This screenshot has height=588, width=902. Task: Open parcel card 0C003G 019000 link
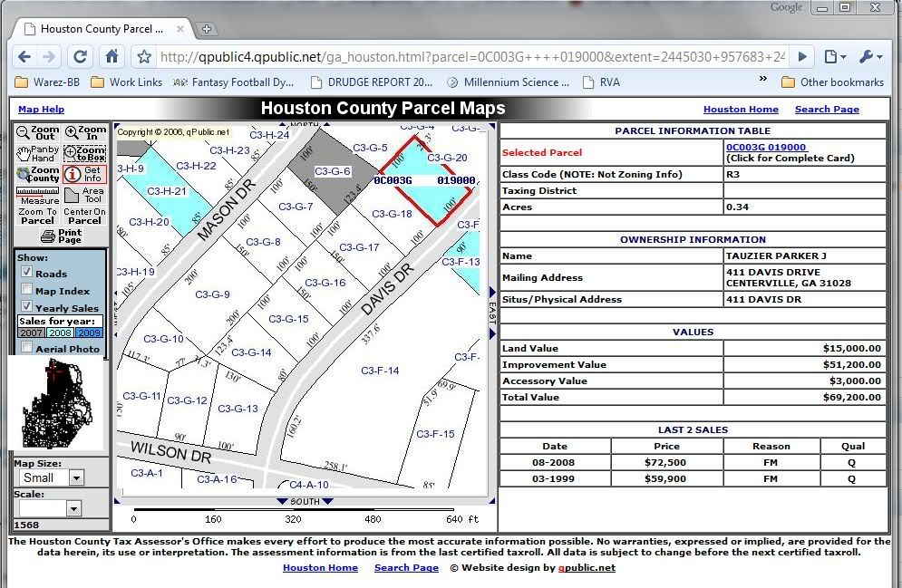766,147
